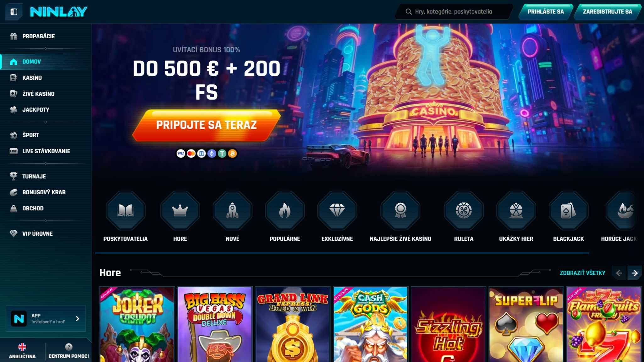
Task: Open the language selector showing Angličtina
Action: pos(22,351)
